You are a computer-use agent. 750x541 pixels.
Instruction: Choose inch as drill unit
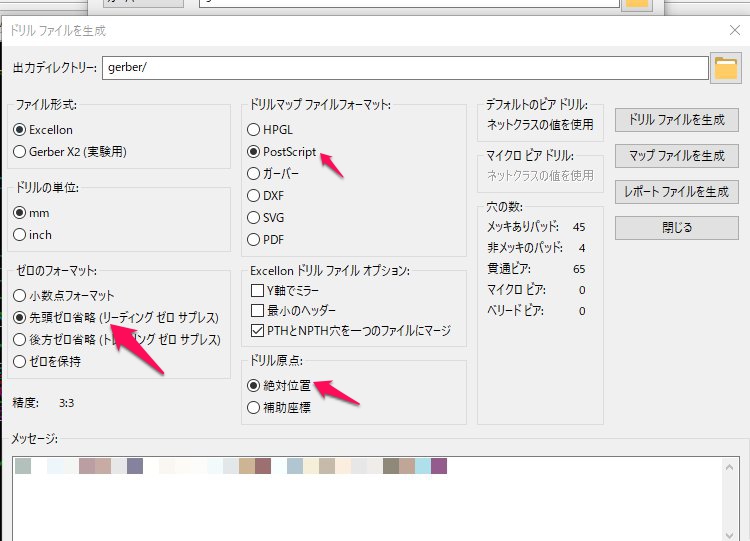tap(20, 235)
